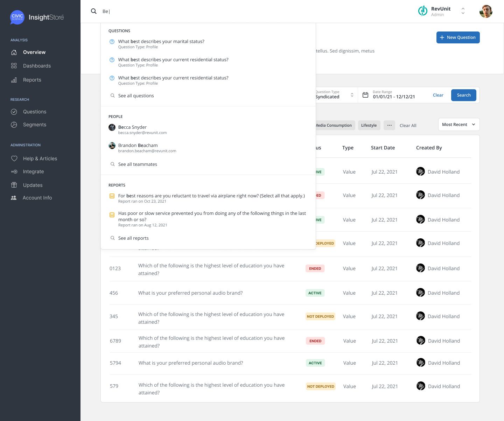Sort by the Created By column header
The image size is (504, 421).
tap(429, 148)
